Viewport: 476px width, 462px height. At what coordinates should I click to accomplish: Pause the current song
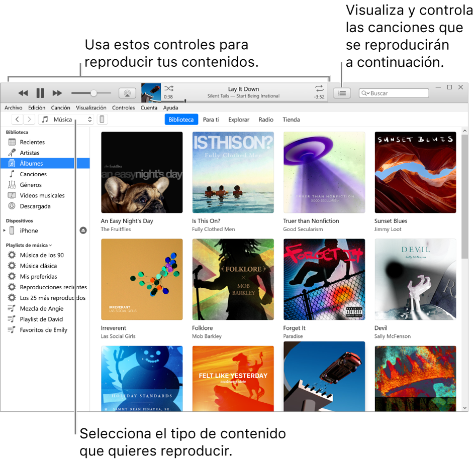40,93
